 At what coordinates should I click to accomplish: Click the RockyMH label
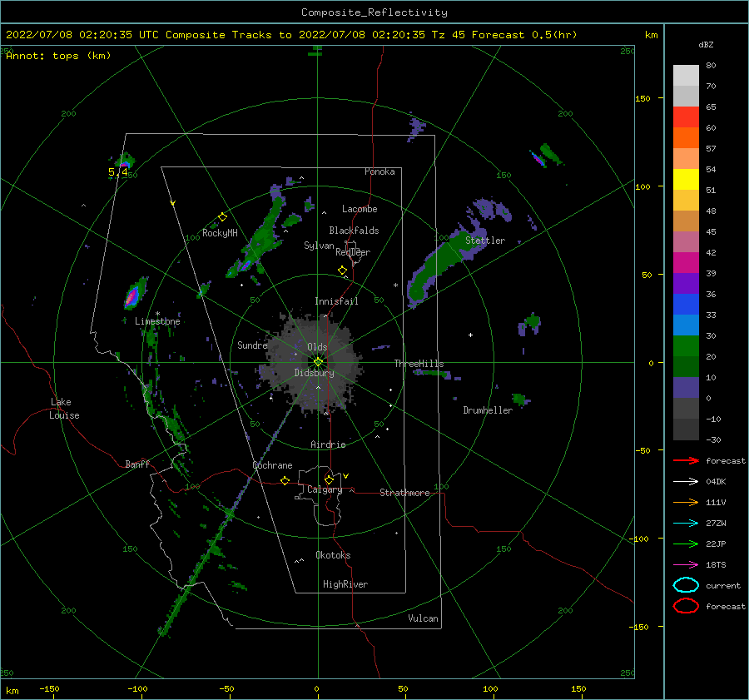(220, 233)
